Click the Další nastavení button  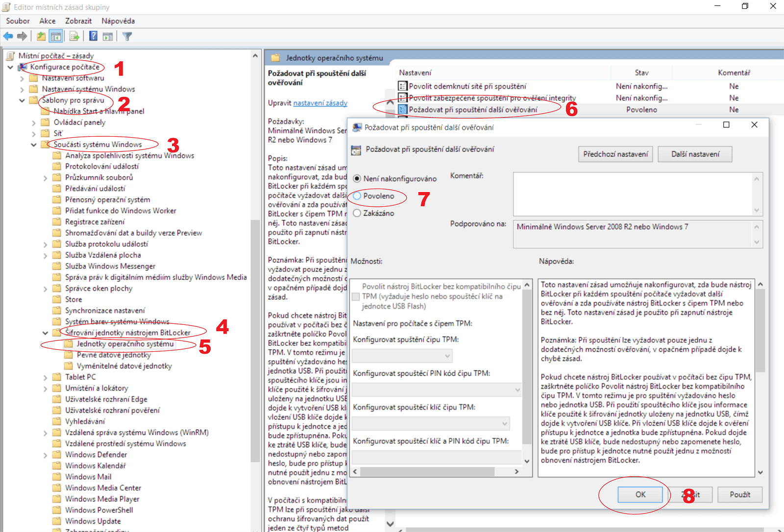(695, 154)
